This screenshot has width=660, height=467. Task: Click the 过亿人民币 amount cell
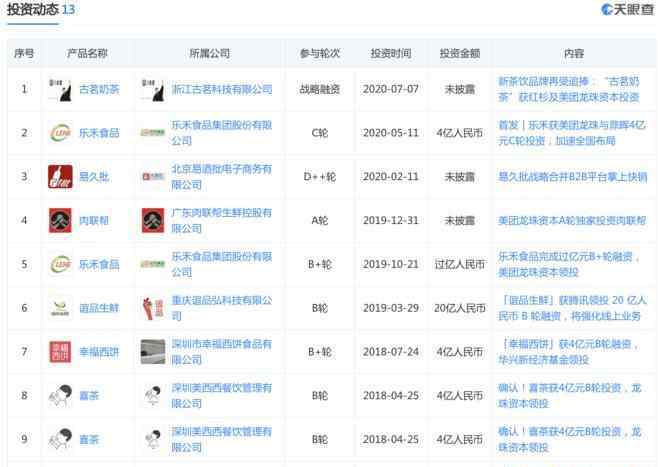(460, 264)
